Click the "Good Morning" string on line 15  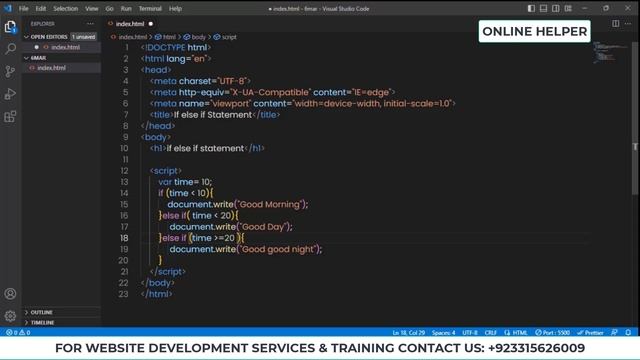tap(270, 204)
